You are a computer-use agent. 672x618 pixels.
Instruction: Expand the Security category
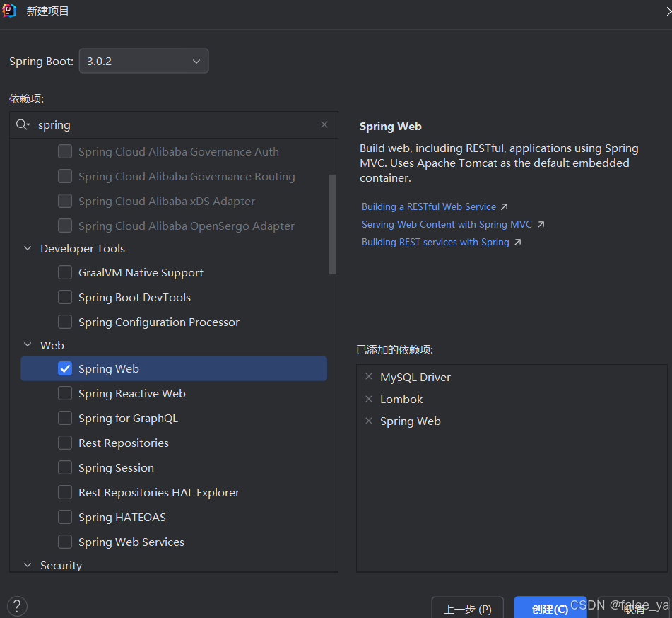(27, 565)
